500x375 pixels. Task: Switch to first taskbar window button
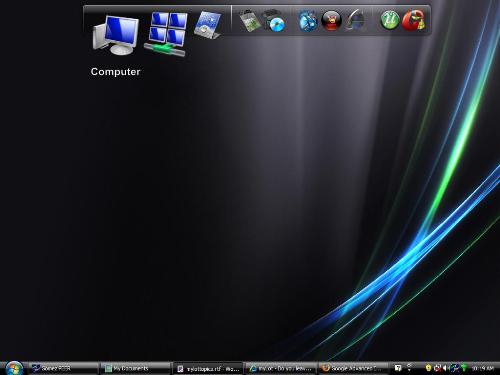tap(63, 368)
